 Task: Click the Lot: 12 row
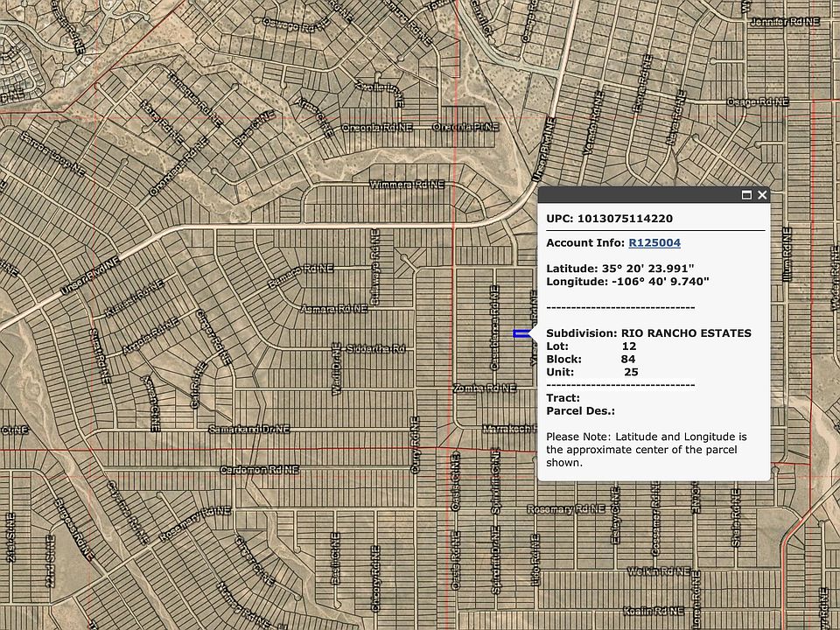point(591,346)
